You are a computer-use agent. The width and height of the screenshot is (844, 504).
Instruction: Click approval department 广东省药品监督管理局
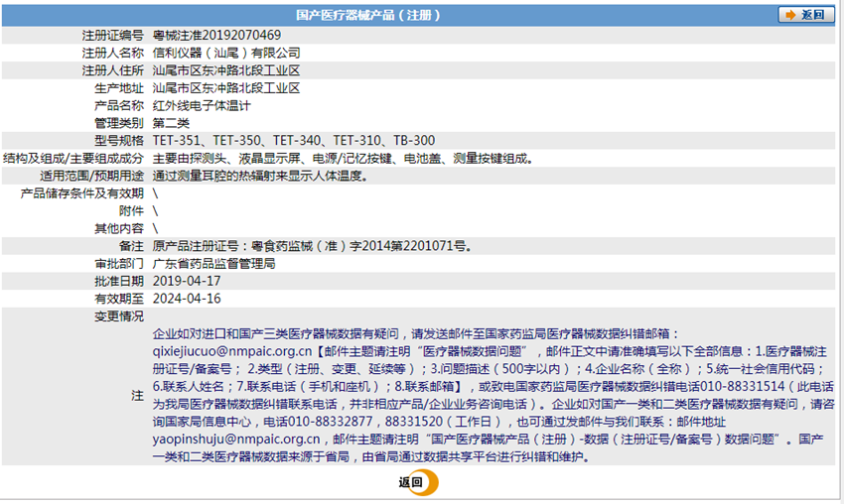tap(213, 264)
